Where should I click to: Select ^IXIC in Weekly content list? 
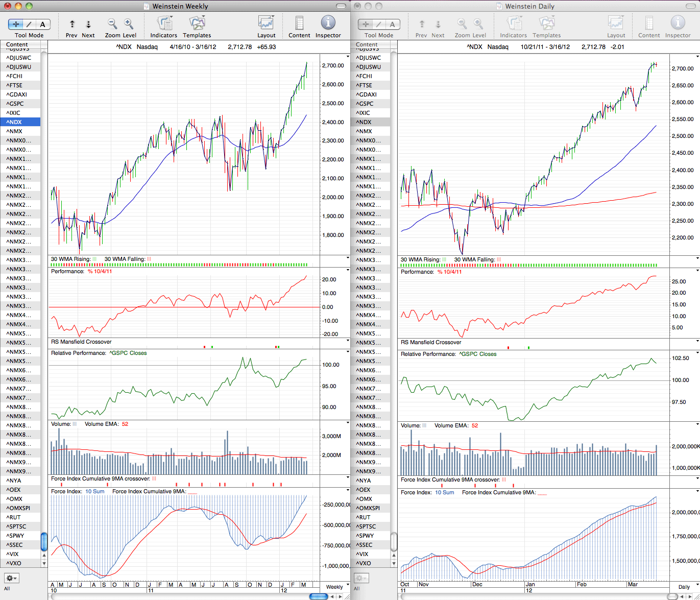[x=20, y=113]
